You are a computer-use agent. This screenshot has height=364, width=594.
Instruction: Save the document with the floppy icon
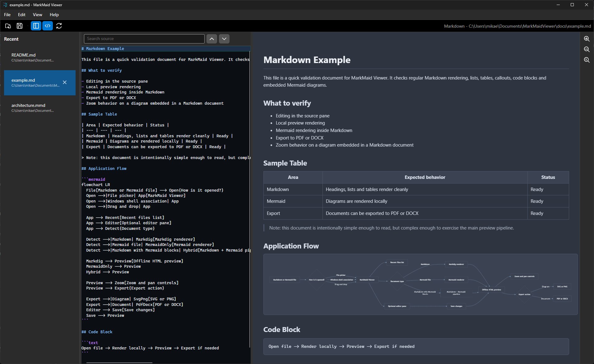[x=20, y=26]
